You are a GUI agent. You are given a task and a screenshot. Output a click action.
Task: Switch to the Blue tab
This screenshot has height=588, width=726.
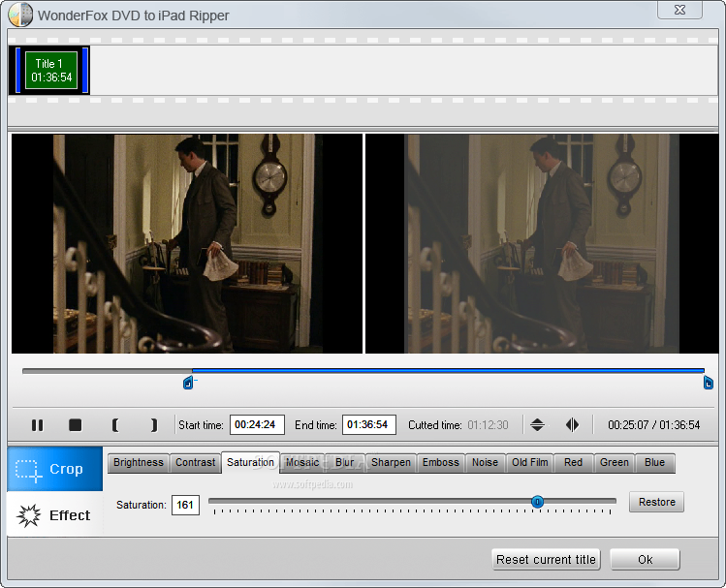coord(654,463)
